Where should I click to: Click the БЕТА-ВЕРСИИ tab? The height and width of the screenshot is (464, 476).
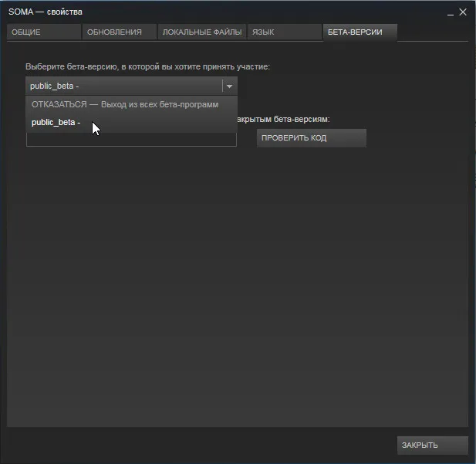pyautogui.click(x=360, y=32)
